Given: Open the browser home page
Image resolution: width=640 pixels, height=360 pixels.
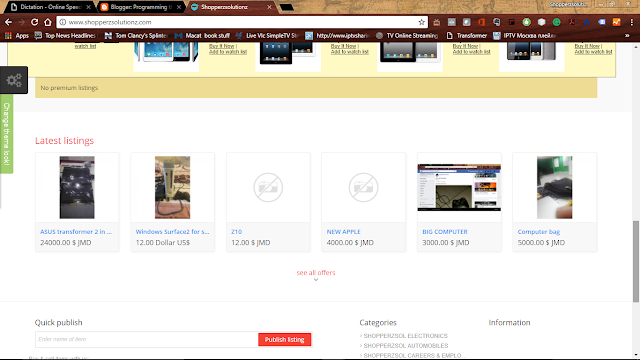Looking at the screenshot, I should coord(48,22).
